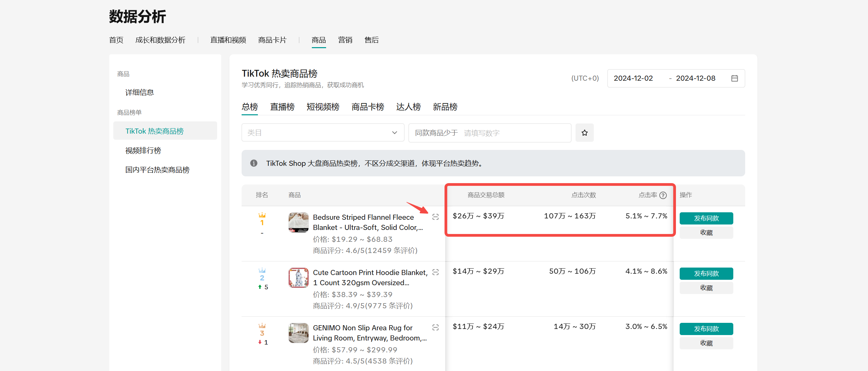The height and width of the screenshot is (371, 868).
Task: Open the Cute Cartoon Print Hoodie Blanket title
Action: (370, 277)
